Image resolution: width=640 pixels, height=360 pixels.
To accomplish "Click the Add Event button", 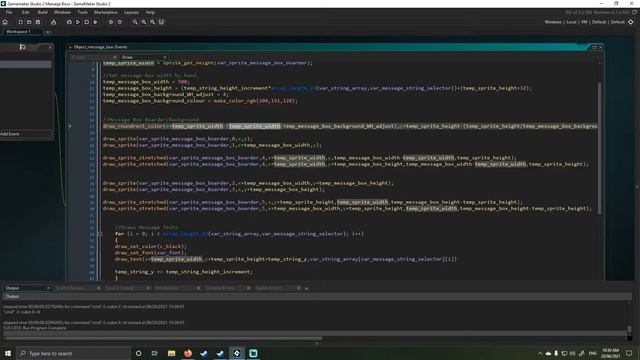I will tap(25, 134).
